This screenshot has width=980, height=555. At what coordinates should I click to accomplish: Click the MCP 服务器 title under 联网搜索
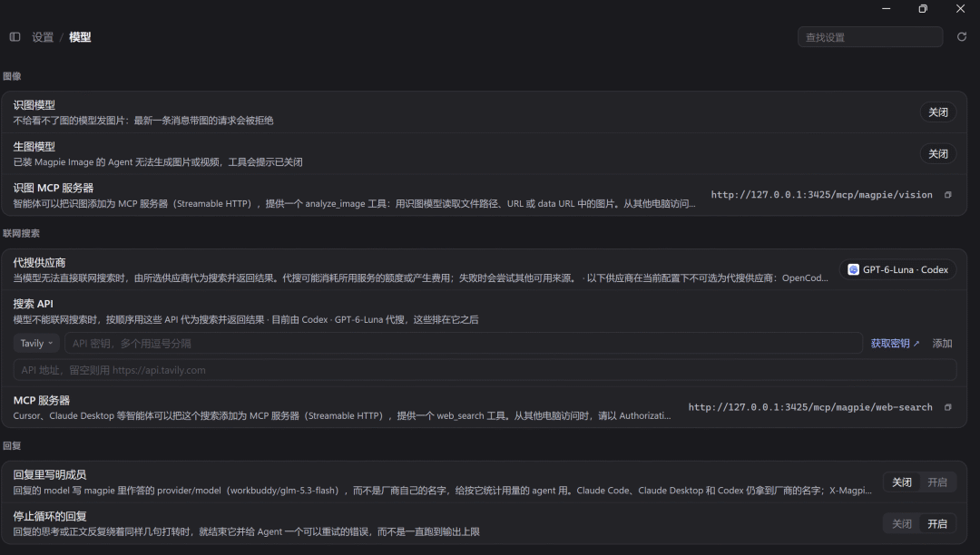coord(41,400)
